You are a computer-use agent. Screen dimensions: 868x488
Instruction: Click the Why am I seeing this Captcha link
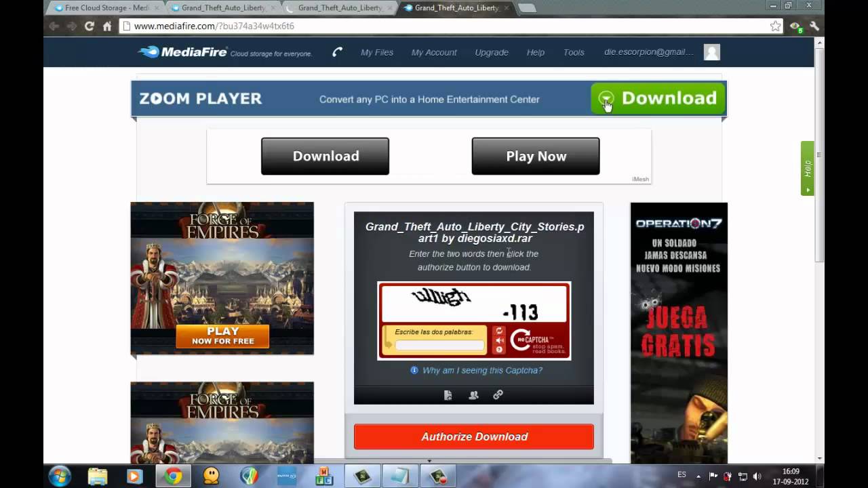tap(482, 370)
